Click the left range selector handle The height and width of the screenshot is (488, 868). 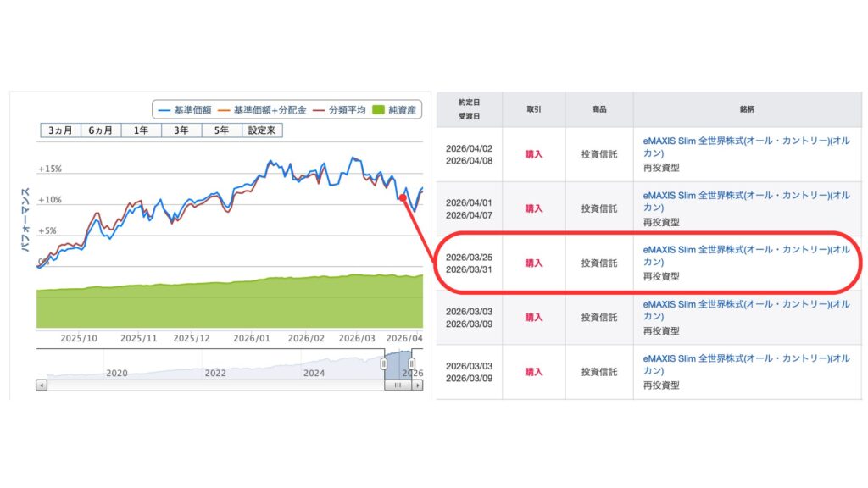[384, 363]
